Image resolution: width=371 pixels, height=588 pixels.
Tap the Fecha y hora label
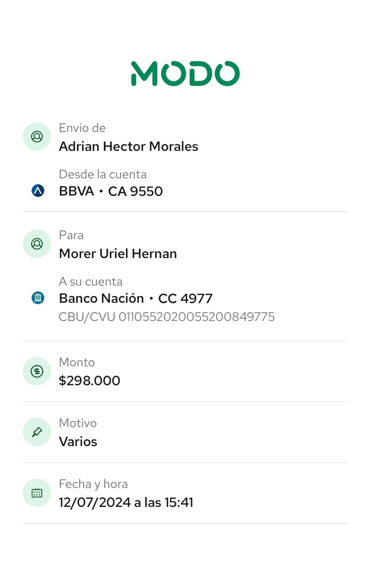93,484
